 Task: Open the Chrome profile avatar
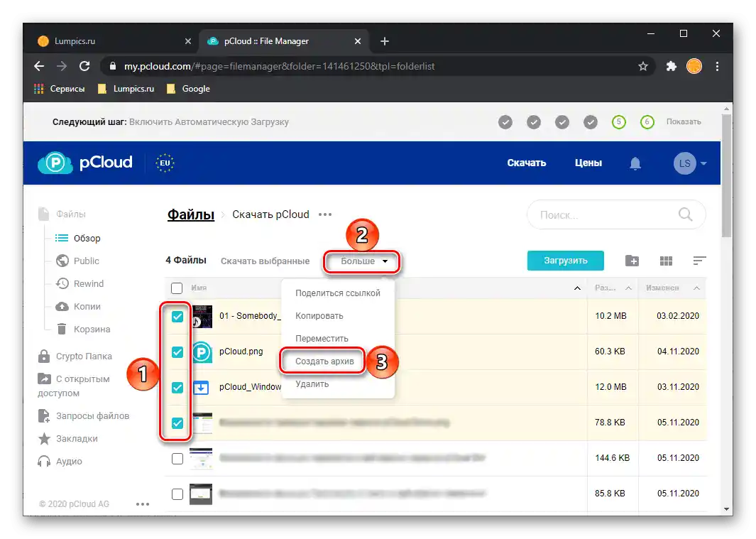point(694,66)
